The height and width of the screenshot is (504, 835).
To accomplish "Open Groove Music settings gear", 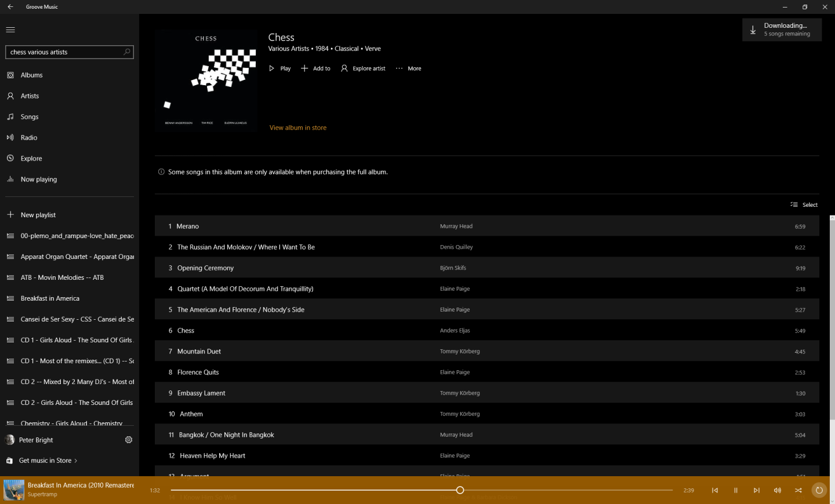I will (128, 440).
